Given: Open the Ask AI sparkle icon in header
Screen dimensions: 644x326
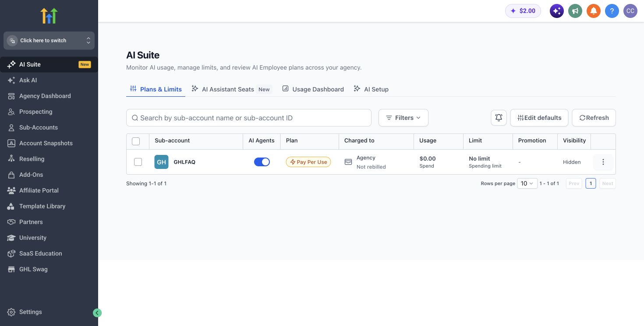Looking at the screenshot, I should 557,11.
